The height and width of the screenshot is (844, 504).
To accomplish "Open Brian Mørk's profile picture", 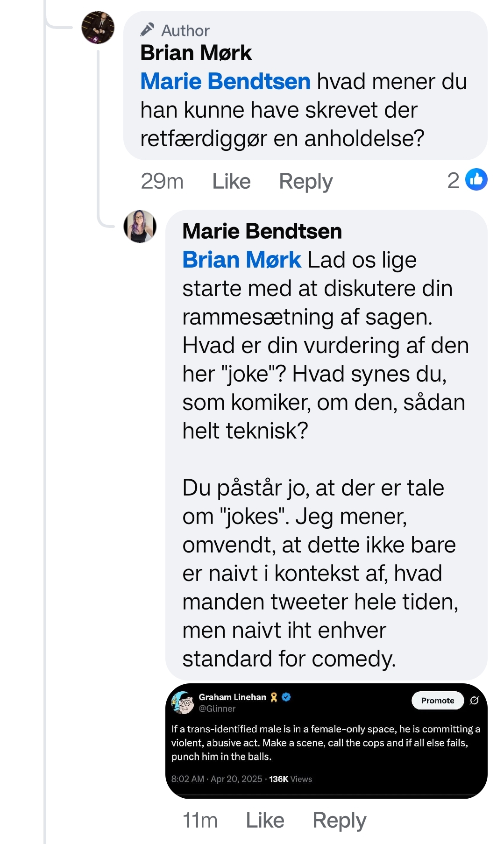I will coord(98,28).
